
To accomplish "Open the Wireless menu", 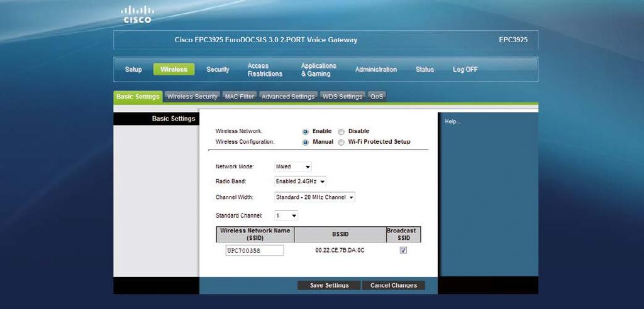I will tap(174, 69).
